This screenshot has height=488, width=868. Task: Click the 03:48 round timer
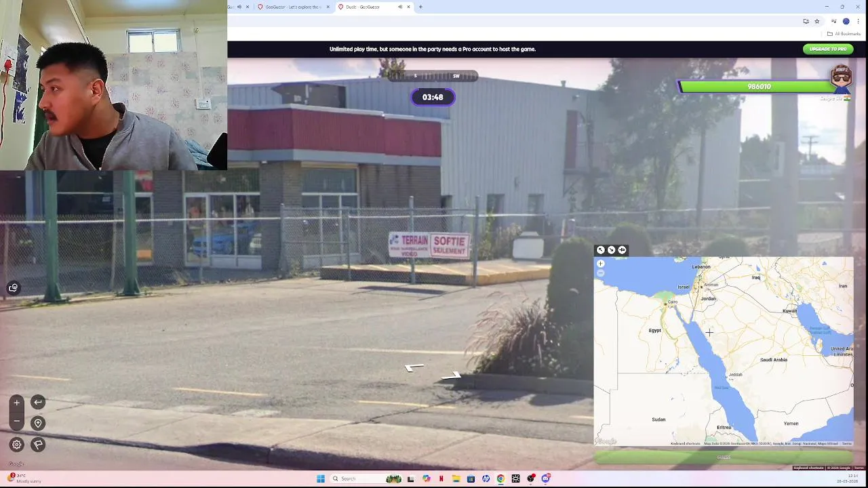[x=433, y=98]
